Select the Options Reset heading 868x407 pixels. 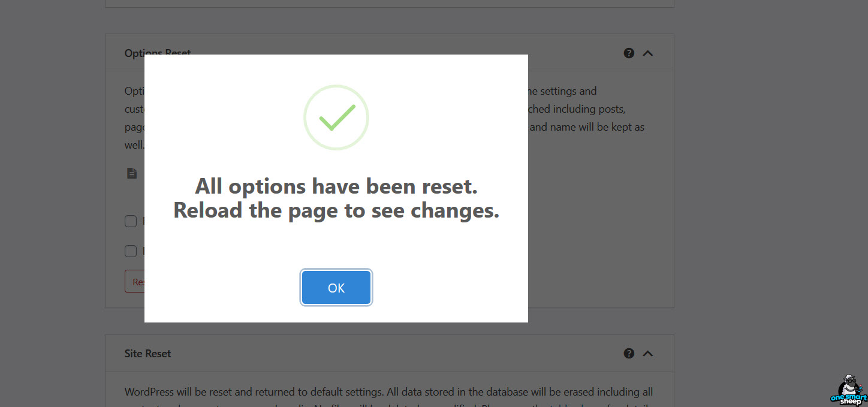pos(157,53)
